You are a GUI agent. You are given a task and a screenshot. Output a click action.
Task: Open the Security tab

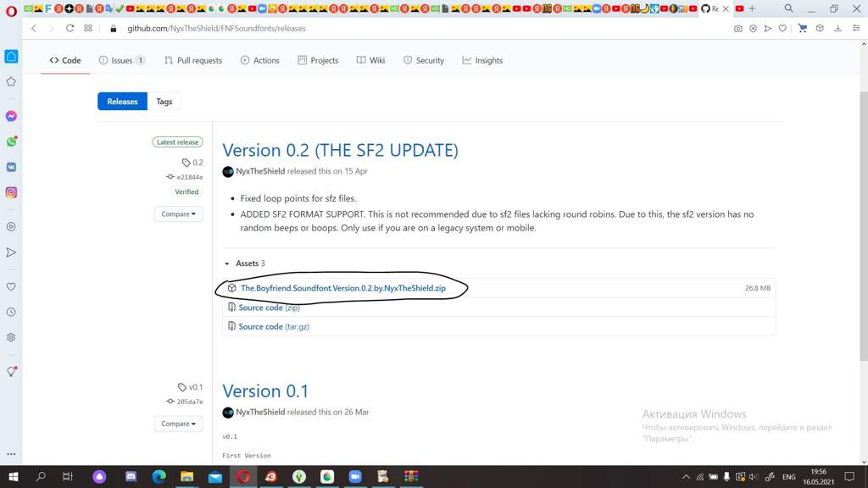click(x=424, y=60)
